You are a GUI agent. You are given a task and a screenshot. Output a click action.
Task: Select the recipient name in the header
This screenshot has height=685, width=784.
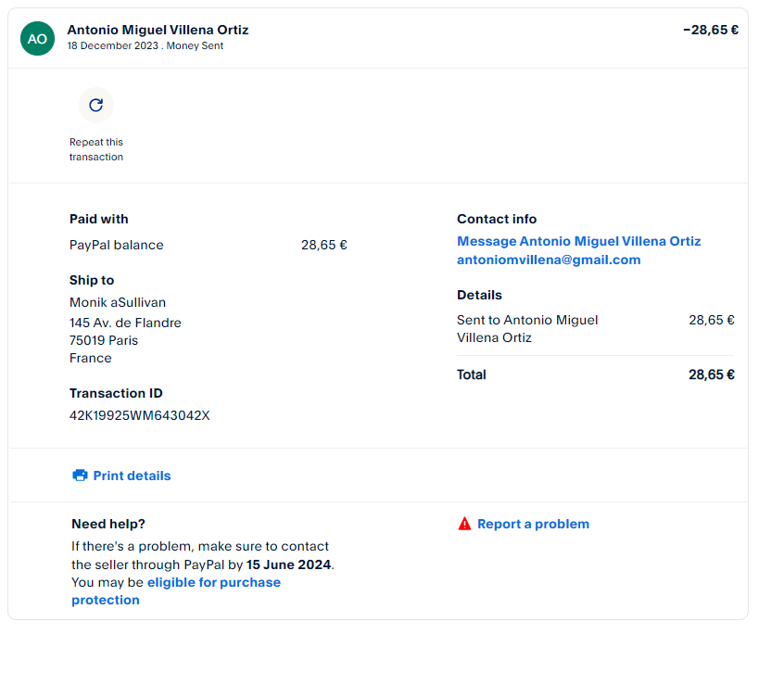pyautogui.click(x=158, y=30)
